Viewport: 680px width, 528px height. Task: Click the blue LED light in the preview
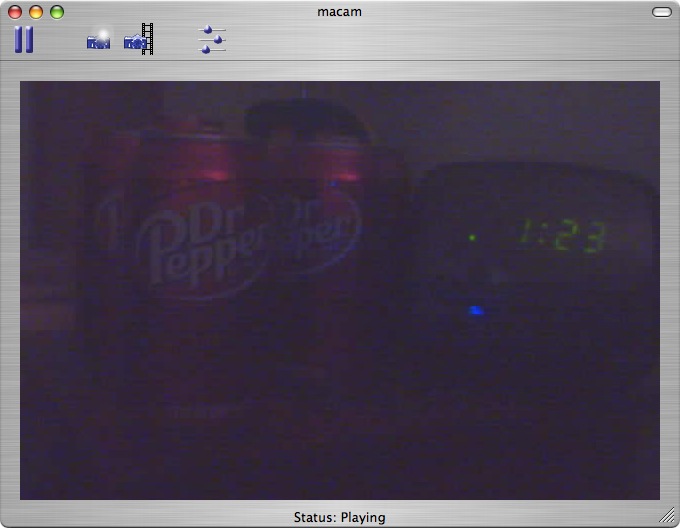tap(476, 311)
